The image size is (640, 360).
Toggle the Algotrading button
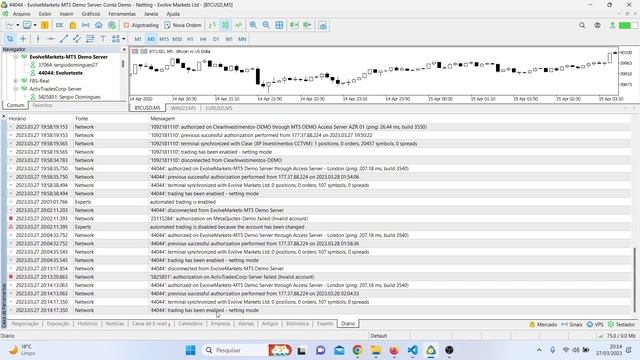click(x=141, y=25)
